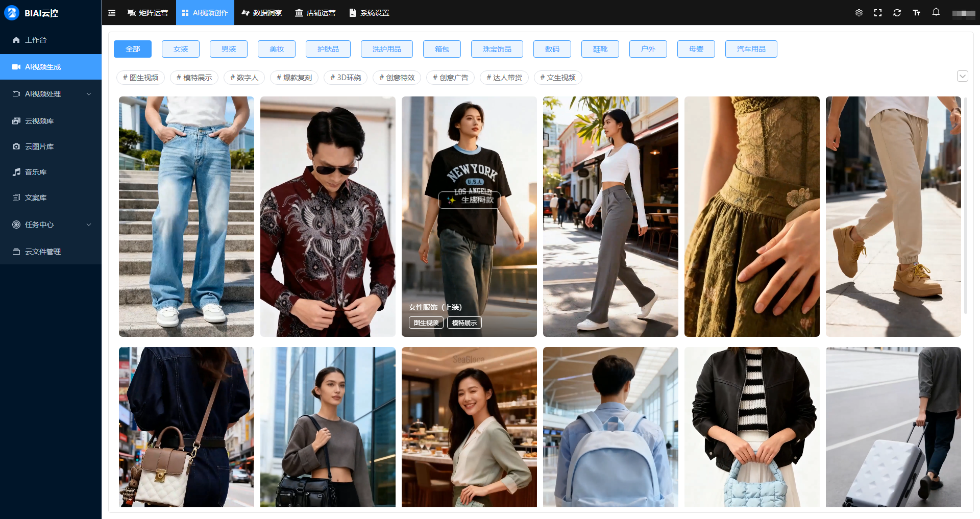Filter by the 汽车用品 category
Screen dimensions: 980x519
(x=751, y=49)
